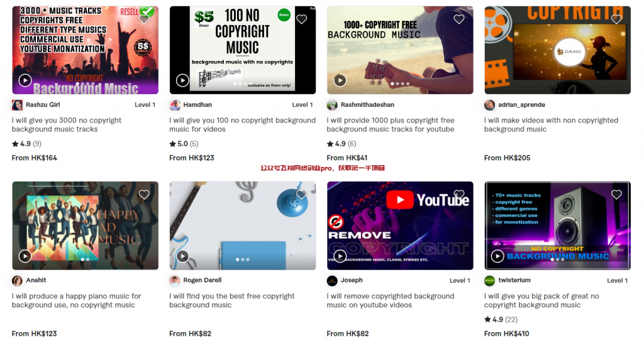Open 'remove copyrighted background music on youtube' gig

click(390, 300)
